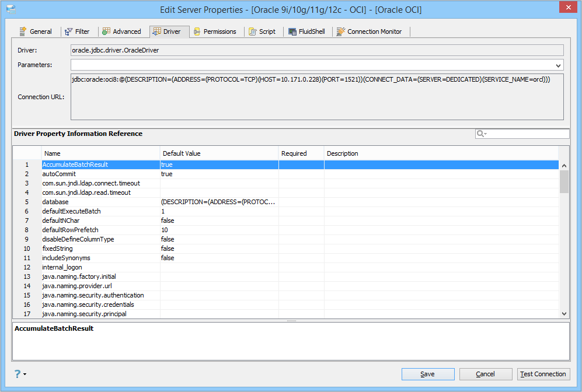
Task: Click the Driver tab icon
Action: (x=157, y=32)
